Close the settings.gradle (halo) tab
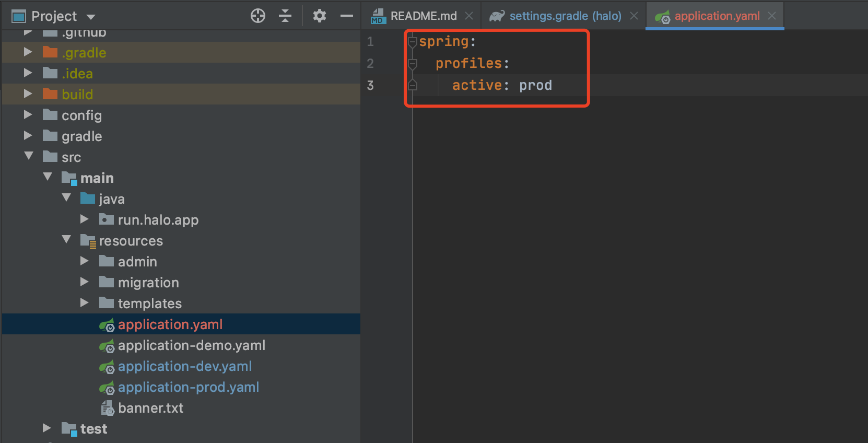This screenshot has height=443, width=868. [x=634, y=16]
